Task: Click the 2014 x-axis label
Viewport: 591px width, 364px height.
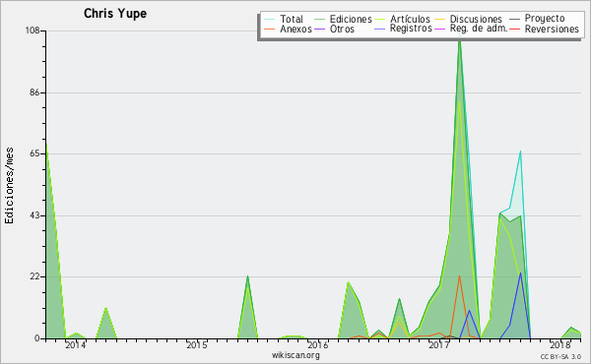Action: pyautogui.click(x=76, y=345)
